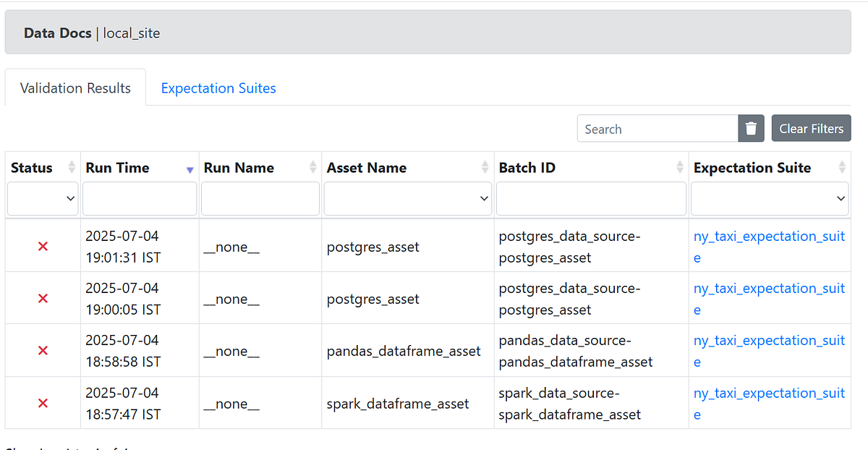This screenshot has height=450, width=868.
Task: Click the Run Time descending sort indicator
Action: pyautogui.click(x=190, y=169)
